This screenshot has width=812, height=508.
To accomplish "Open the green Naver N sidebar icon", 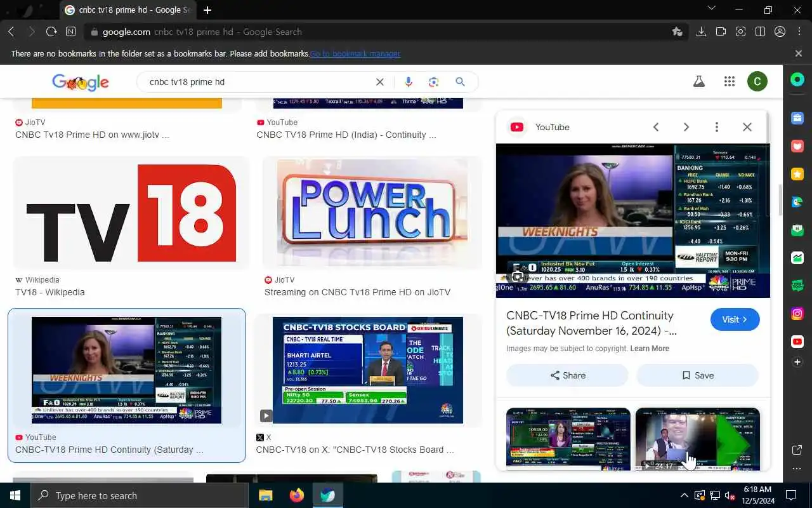I will [x=797, y=230].
